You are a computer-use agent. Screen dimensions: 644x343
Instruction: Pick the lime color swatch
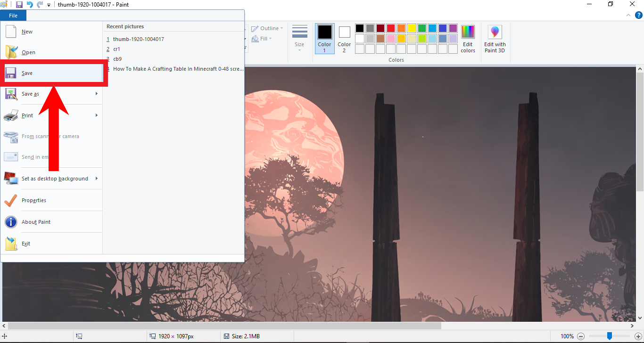[422, 39]
